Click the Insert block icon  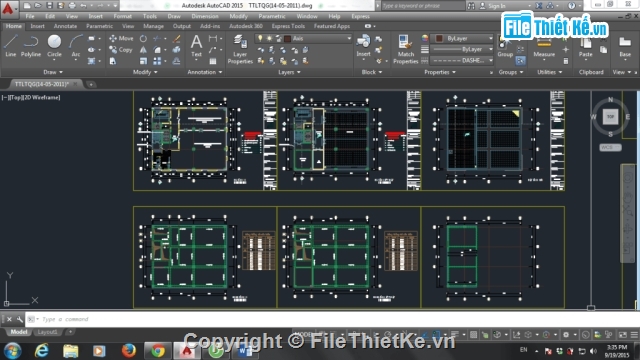[363, 45]
